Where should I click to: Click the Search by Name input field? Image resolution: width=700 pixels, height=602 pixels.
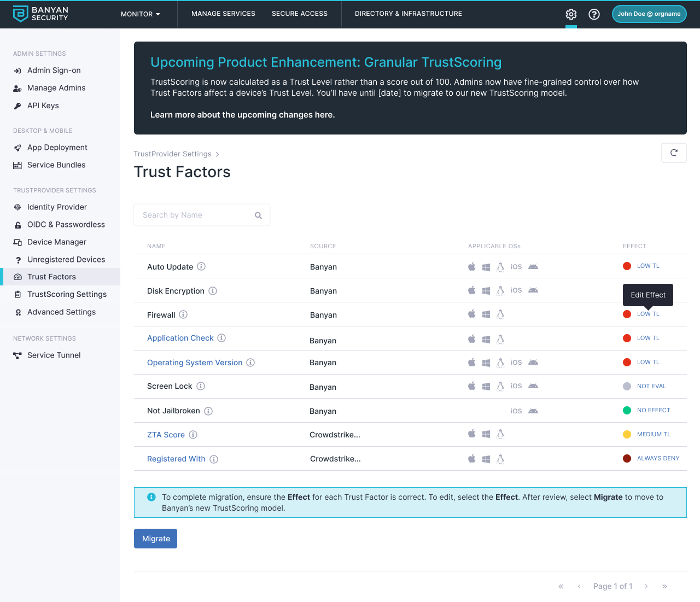[194, 215]
